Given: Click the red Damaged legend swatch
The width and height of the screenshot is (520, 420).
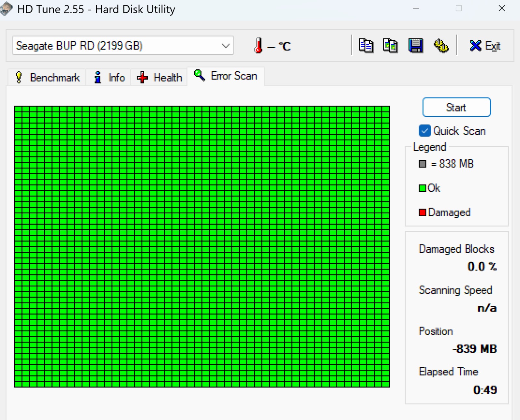Looking at the screenshot, I should click(422, 212).
